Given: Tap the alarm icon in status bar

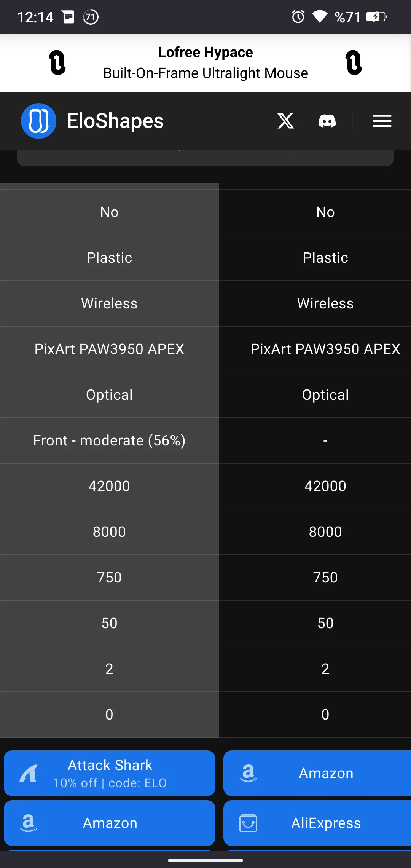Looking at the screenshot, I should (298, 17).
